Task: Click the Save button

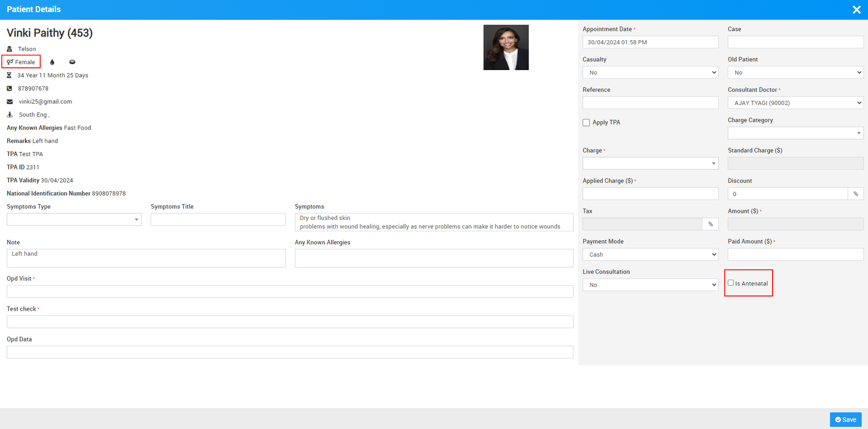Action: [845, 420]
